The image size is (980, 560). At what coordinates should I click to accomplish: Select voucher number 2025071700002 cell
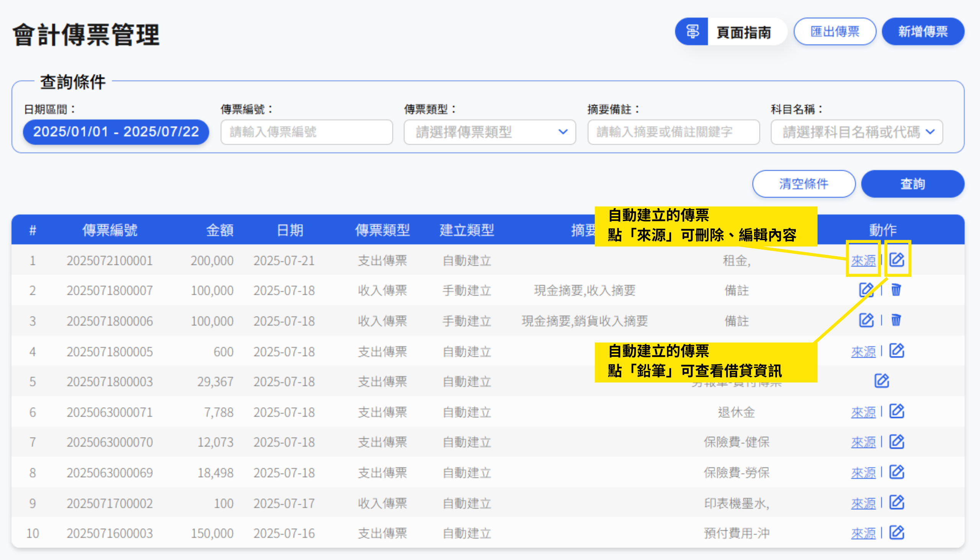(109, 503)
